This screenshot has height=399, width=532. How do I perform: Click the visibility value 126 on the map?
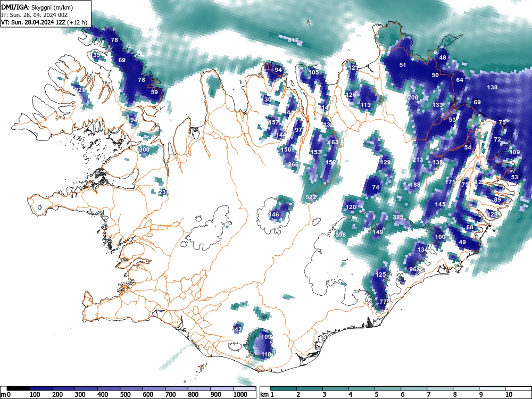tap(351, 95)
